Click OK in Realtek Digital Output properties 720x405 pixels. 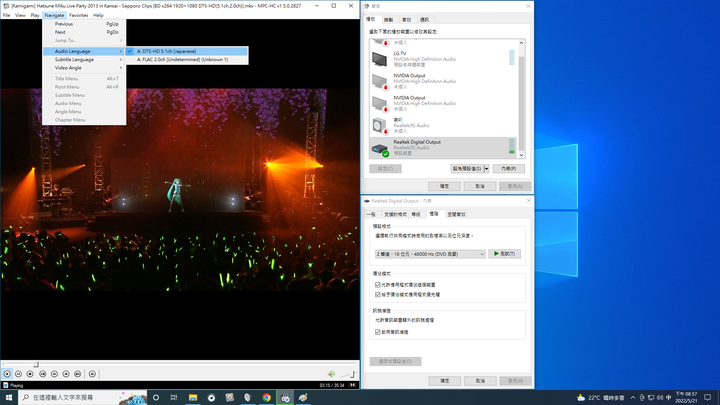pos(444,381)
